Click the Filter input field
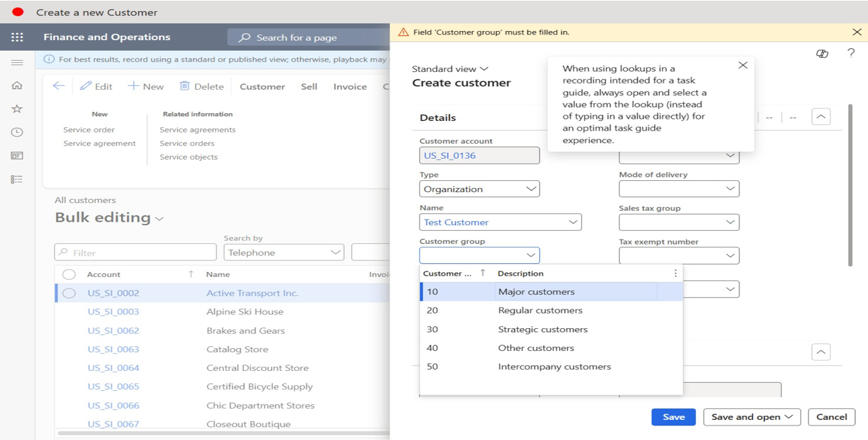Screen dimensions: 868x440 (135, 253)
